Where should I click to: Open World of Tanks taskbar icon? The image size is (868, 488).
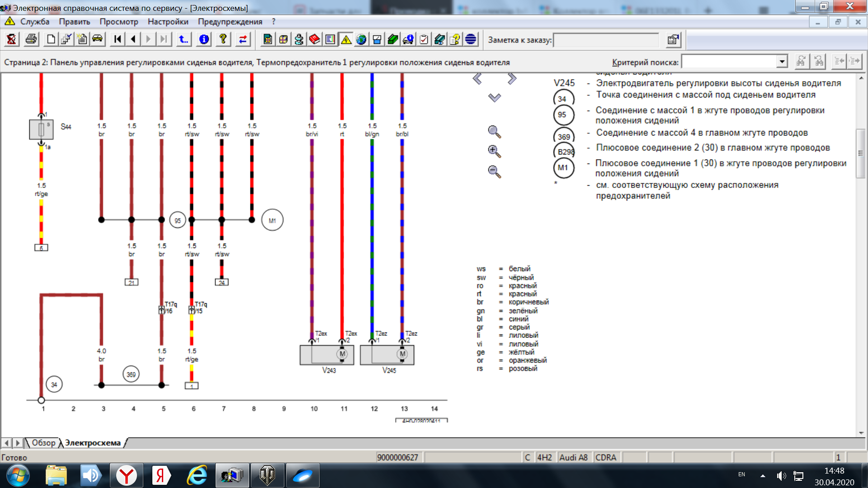point(267,476)
